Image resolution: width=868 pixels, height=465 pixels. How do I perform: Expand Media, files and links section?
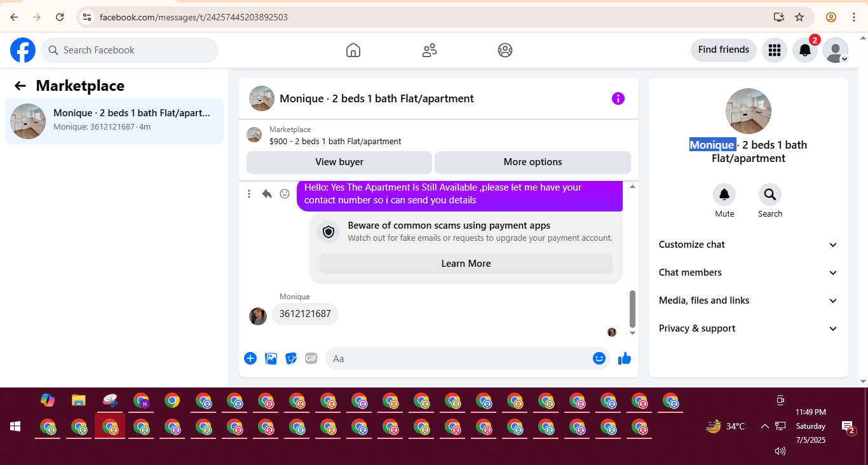pos(749,300)
